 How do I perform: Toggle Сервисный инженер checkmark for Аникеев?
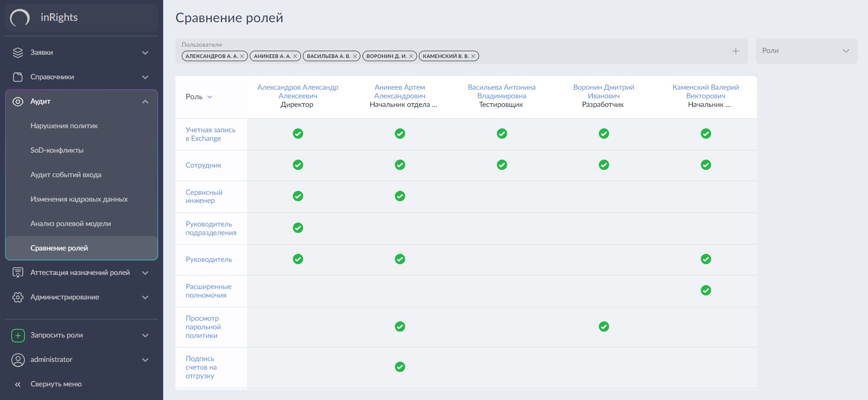click(400, 196)
